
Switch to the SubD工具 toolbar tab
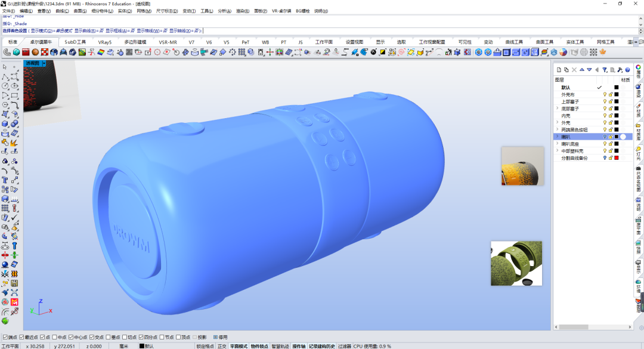point(75,42)
